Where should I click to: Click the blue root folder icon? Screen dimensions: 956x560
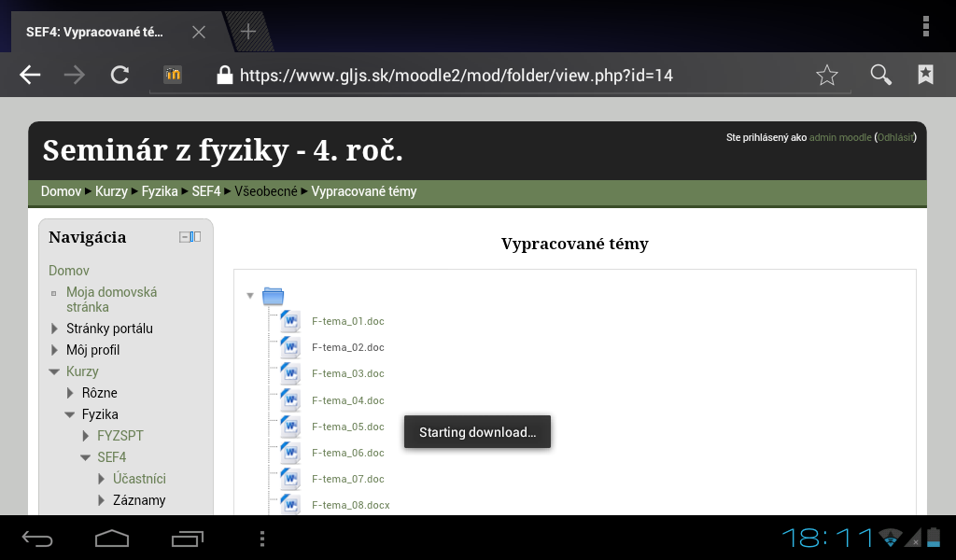point(274,296)
